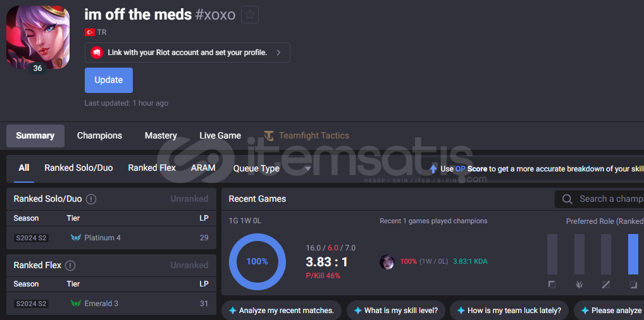This screenshot has height=320, width=644.
Task: Click the jungle preferred role icon
Action: point(579,284)
